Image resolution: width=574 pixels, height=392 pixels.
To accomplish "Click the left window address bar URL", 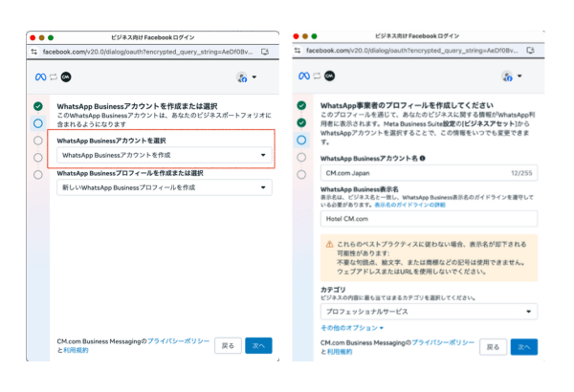I will coord(147,52).
